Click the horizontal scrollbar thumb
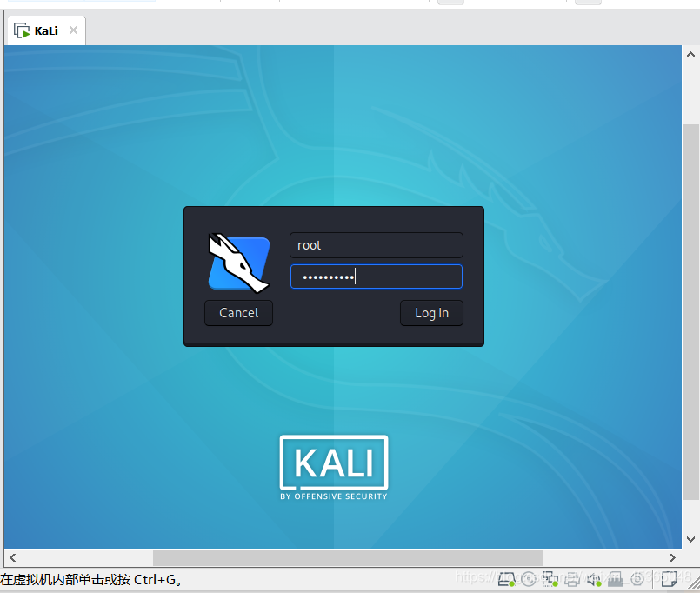Screen dimensions: 700x593 pos(348,557)
